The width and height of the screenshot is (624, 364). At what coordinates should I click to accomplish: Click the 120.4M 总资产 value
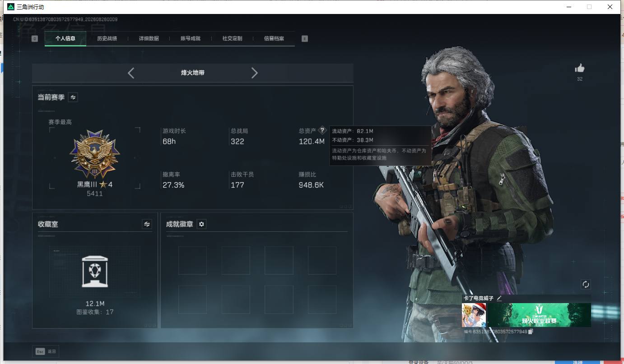[x=312, y=142]
